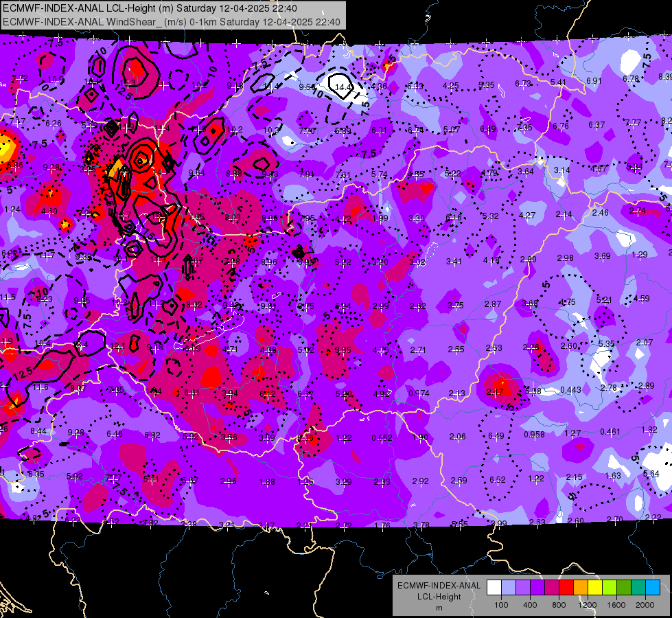Select the blue legend swatch above 2000

[653, 588]
